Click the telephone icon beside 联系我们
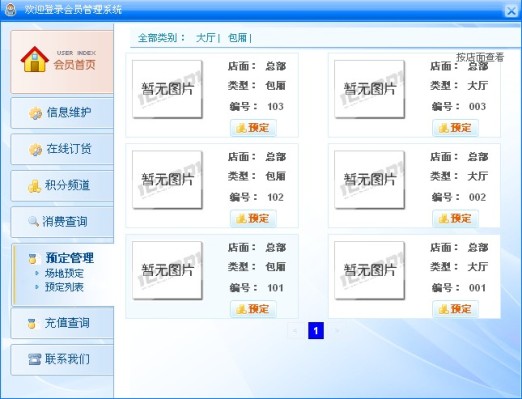This screenshot has height=399, width=522. click(x=35, y=359)
